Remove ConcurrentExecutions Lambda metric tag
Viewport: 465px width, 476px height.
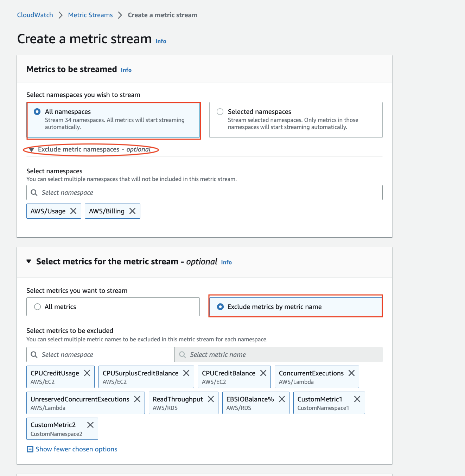tap(351, 373)
